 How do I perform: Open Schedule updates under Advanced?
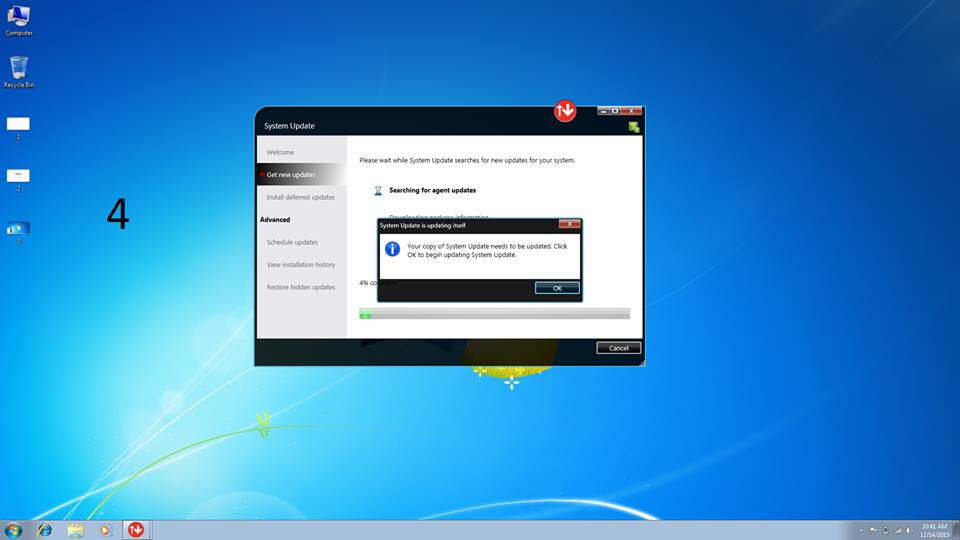tap(292, 242)
